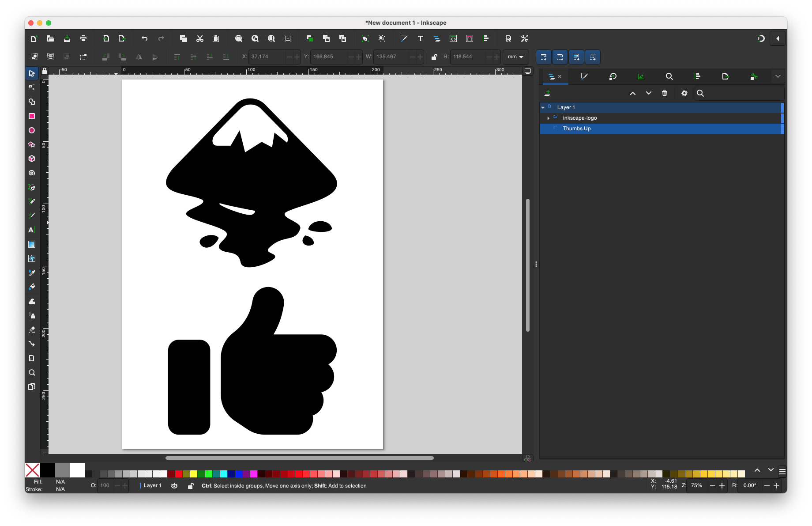This screenshot has height=526, width=812.
Task: Switch to Find/Replace tab
Action: [x=669, y=76]
